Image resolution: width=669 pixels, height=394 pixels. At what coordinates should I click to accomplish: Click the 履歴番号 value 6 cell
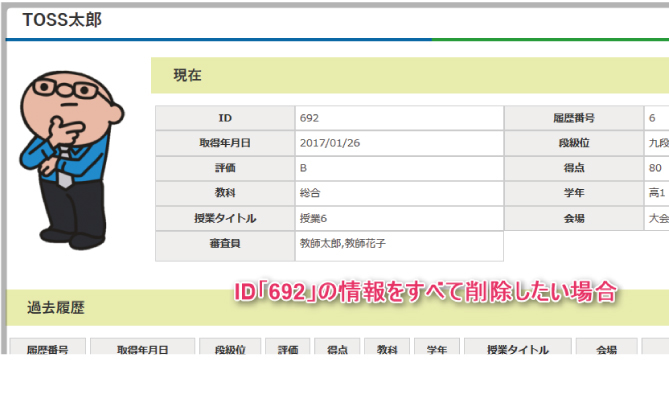(x=656, y=118)
